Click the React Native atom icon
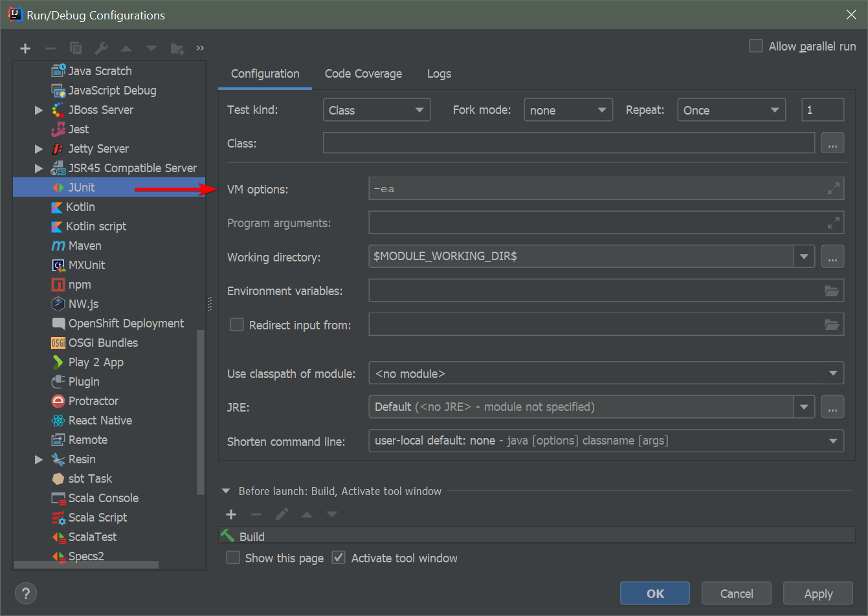 click(58, 421)
